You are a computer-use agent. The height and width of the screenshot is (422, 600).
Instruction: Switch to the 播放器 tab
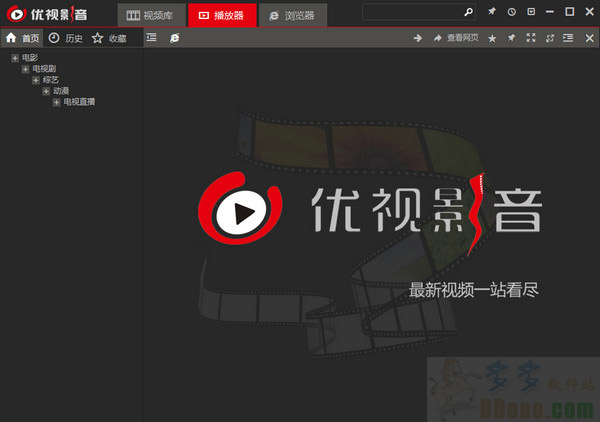coord(222,15)
